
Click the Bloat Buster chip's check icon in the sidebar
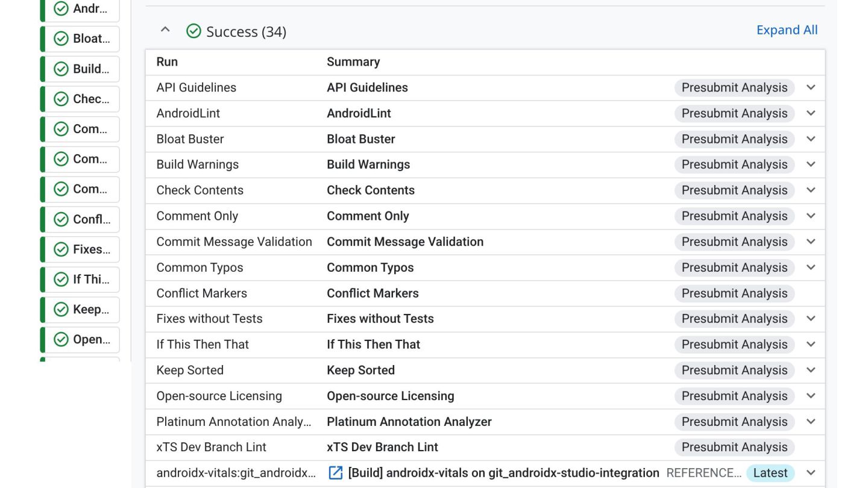point(61,39)
